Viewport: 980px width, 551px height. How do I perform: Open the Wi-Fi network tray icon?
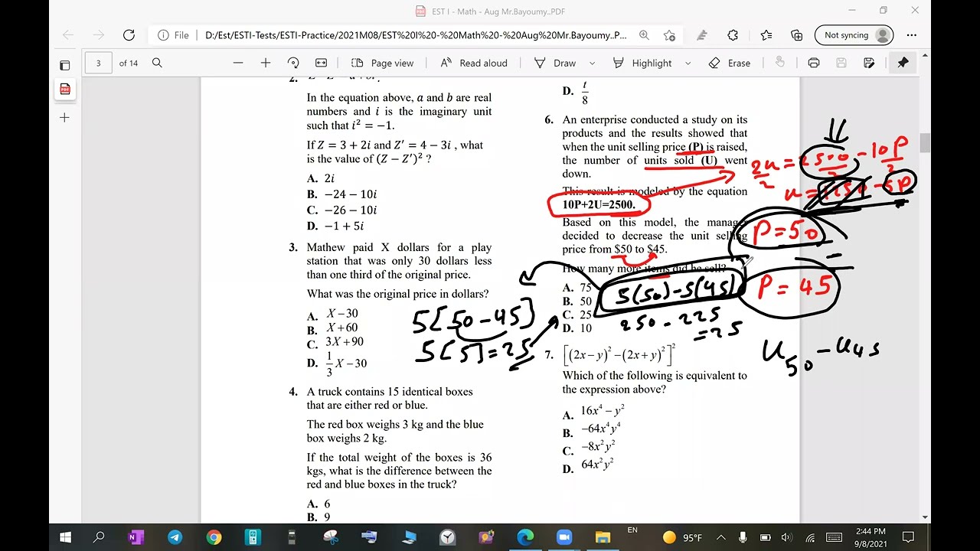click(x=810, y=538)
